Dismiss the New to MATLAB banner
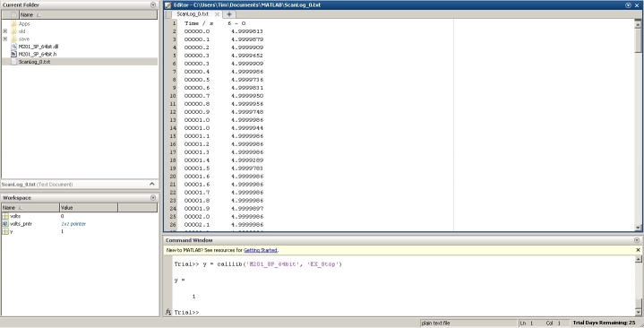This screenshot has height=328, width=644. [x=638, y=250]
